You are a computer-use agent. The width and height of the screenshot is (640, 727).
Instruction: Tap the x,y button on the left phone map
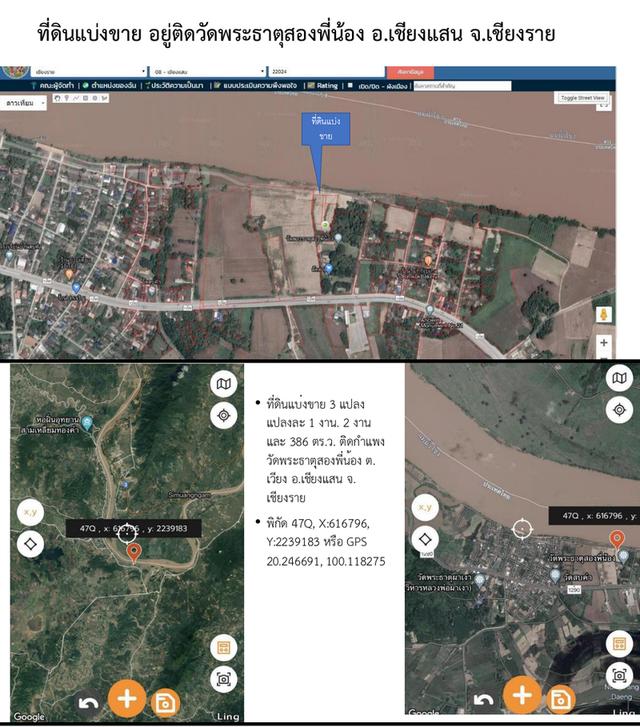pyautogui.click(x=31, y=512)
